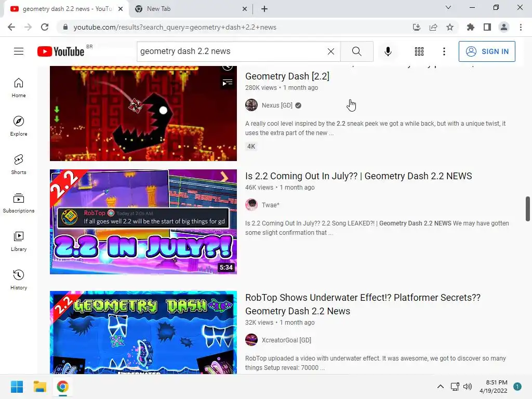Image resolution: width=532 pixels, height=399 pixels.
Task: Visit the XcreatorGoal [GD] channel name
Action: coord(286,340)
